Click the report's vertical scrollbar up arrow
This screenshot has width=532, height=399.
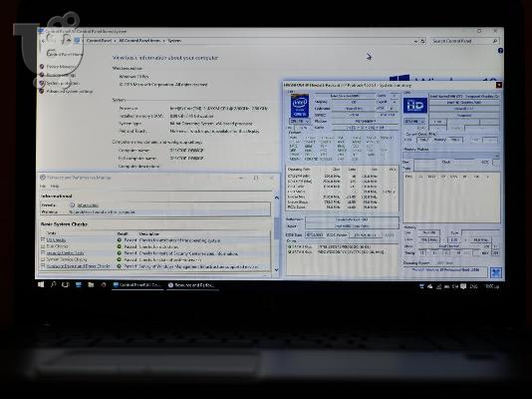[x=277, y=198]
